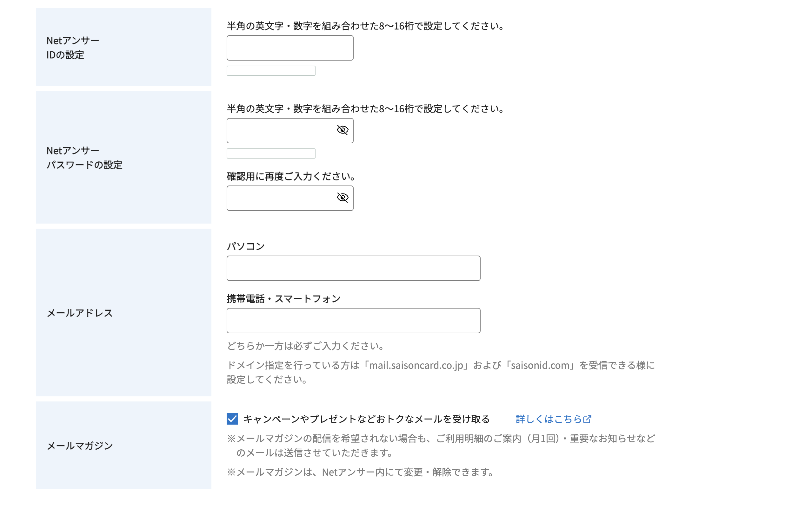
Task: Click into the Netアンサー ID input field
Action: click(290, 48)
